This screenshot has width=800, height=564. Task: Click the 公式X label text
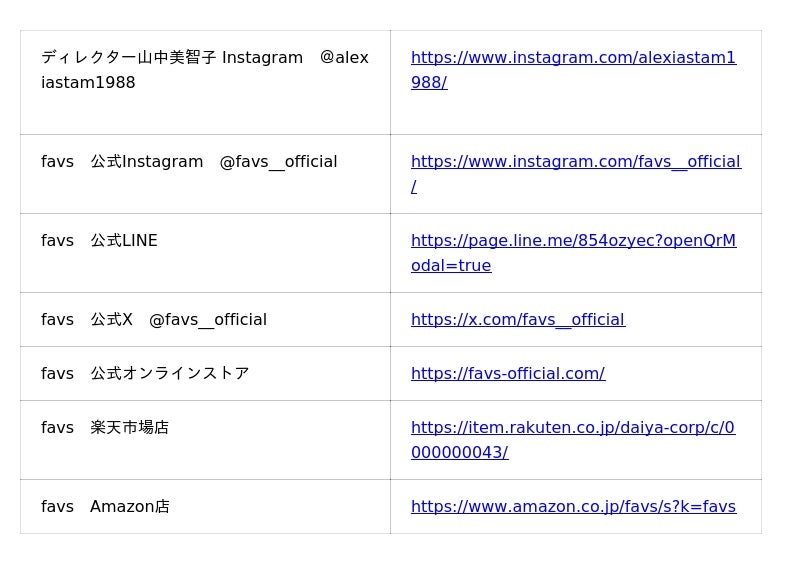(x=111, y=320)
